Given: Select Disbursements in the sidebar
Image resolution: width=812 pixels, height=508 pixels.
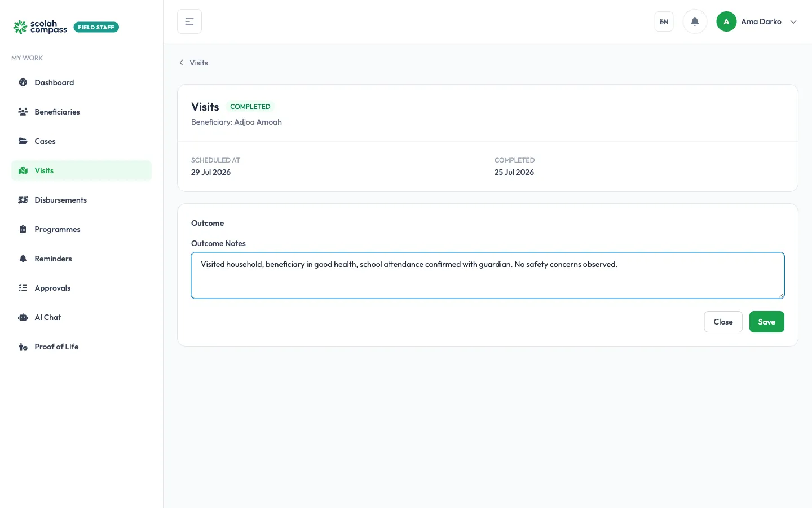Looking at the screenshot, I should click(x=81, y=200).
